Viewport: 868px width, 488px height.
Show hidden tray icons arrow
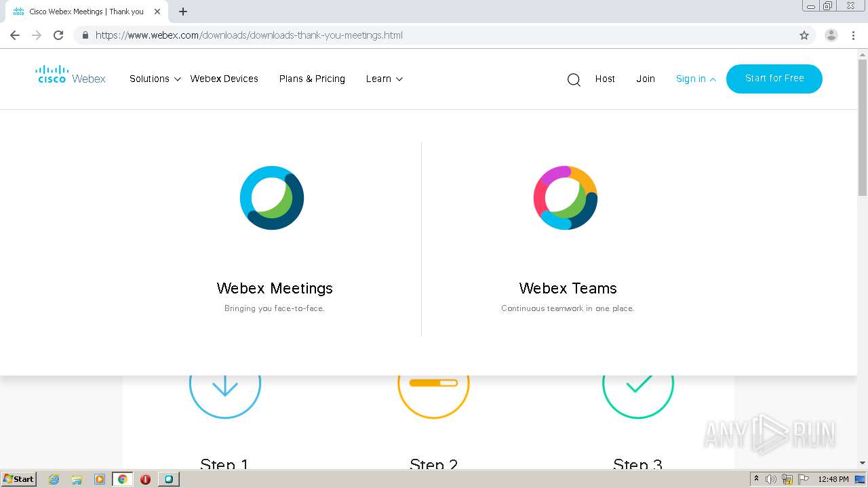756,479
